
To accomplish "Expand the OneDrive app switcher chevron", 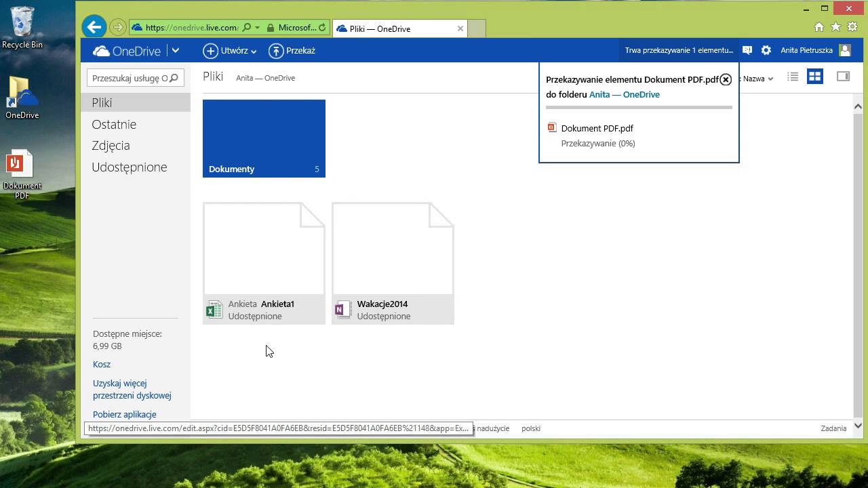I will point(176,50).
